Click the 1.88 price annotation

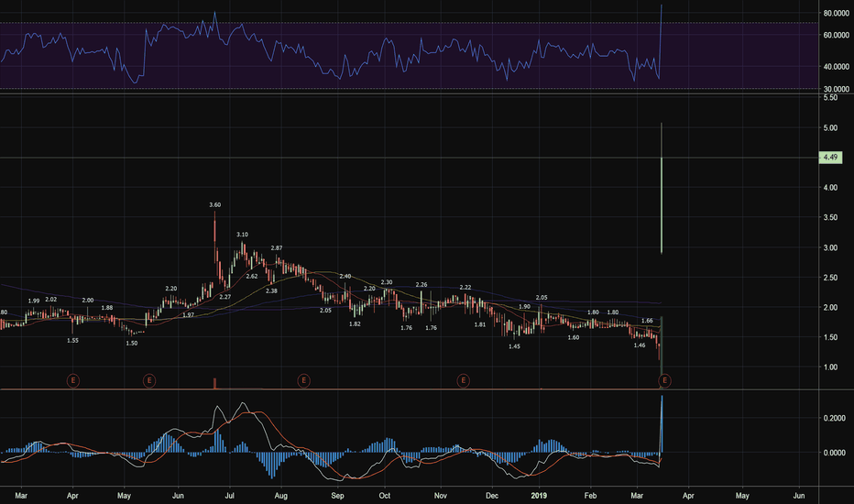coord(106,307)
